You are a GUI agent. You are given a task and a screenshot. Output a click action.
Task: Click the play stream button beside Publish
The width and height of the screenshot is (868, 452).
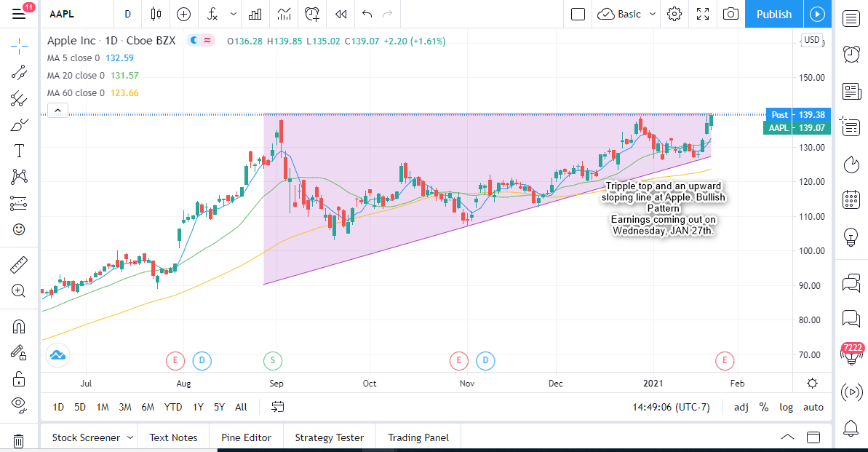[817, 14]
